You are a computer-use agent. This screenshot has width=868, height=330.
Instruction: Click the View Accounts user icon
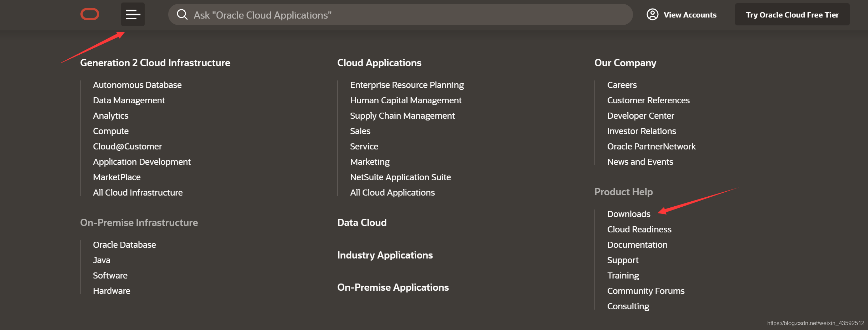[x=652, y=14]
